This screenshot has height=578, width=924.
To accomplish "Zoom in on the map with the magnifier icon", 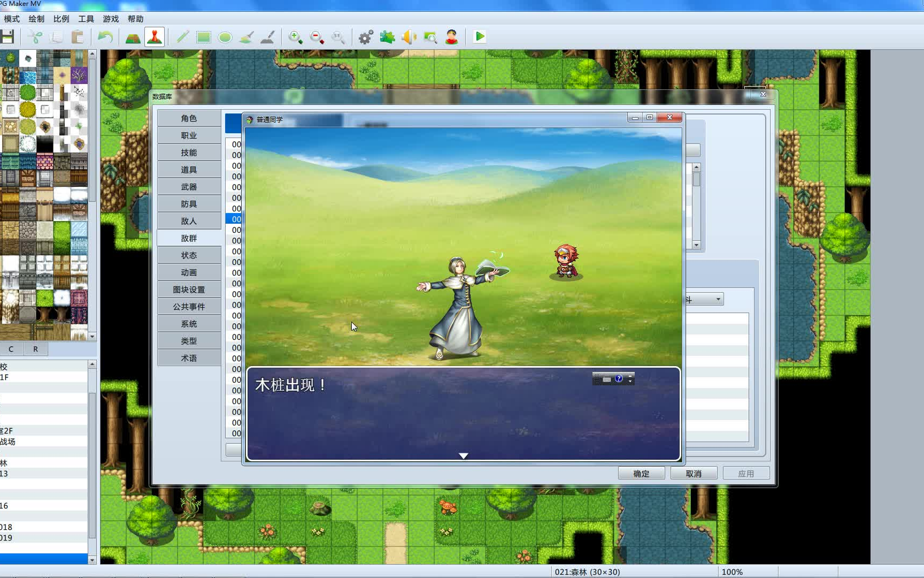I will (x=295, y=37).
